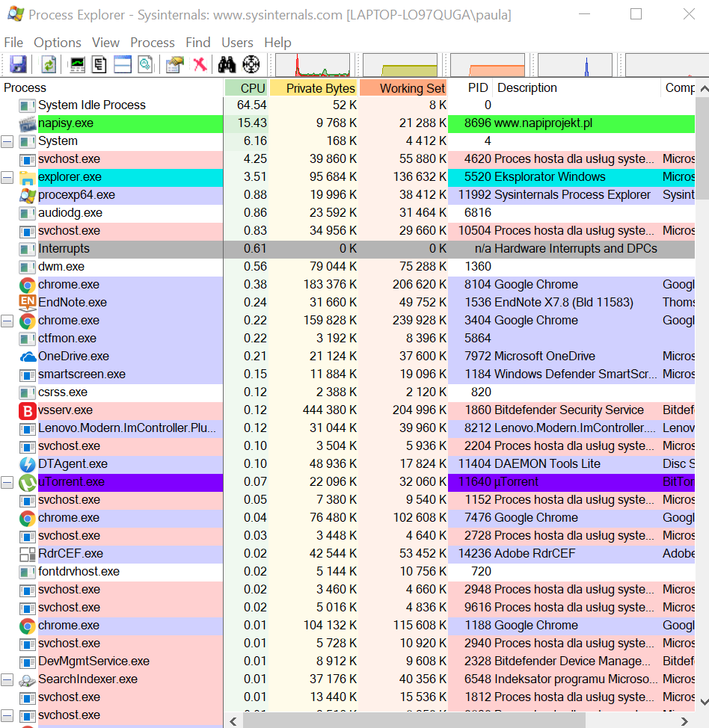709x728 pixels.
Task: Click the EndNote.exe EN icon
Action: [28, 302]
